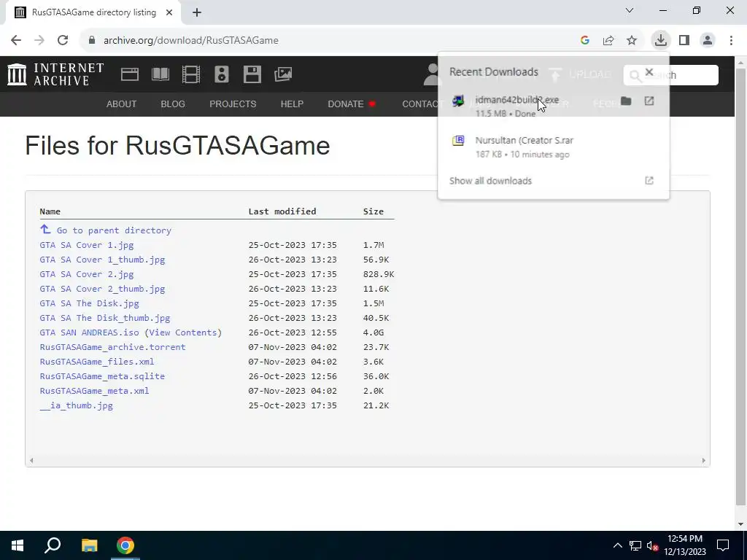Click the user account silhouette icon
The image size is (747, 560).
(x=431, y=75)
